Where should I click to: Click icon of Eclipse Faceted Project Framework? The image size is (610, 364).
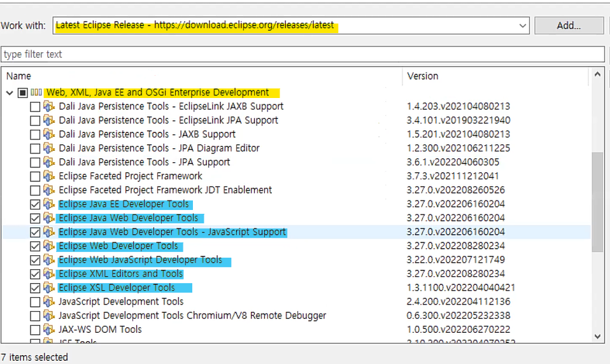coord(48,176)
